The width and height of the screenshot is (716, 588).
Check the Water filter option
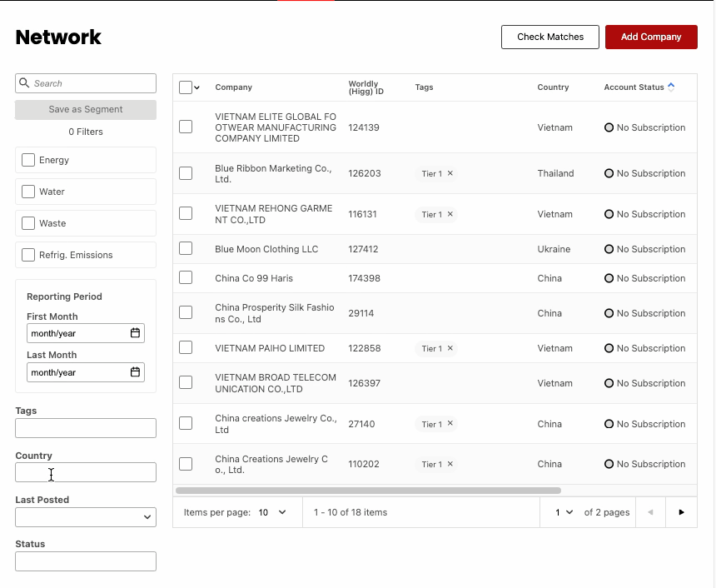click(27, 192)
